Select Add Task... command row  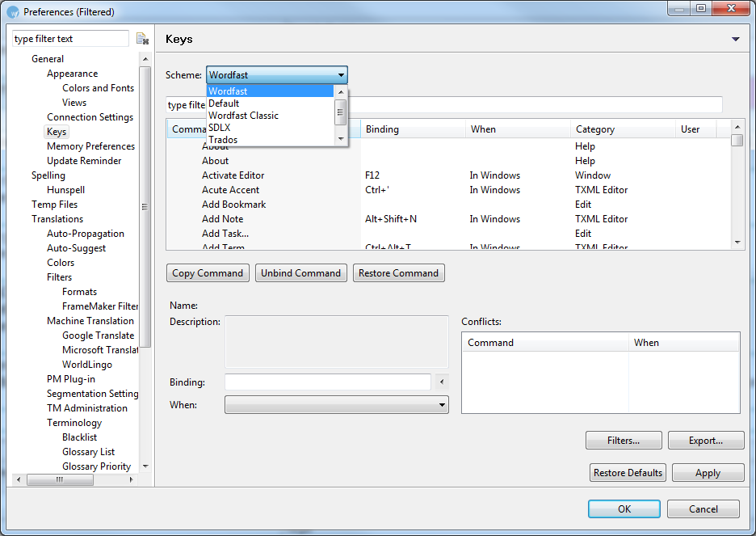click(x=448, y=234)
